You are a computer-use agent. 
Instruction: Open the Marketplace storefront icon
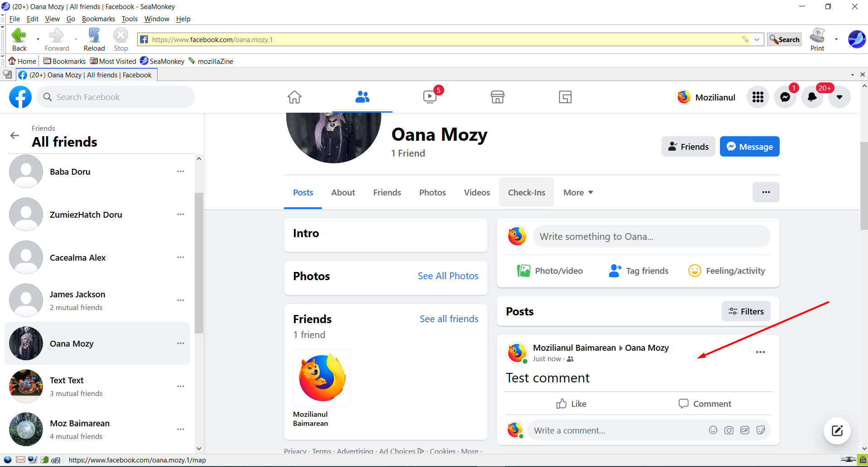coord(497,97)
